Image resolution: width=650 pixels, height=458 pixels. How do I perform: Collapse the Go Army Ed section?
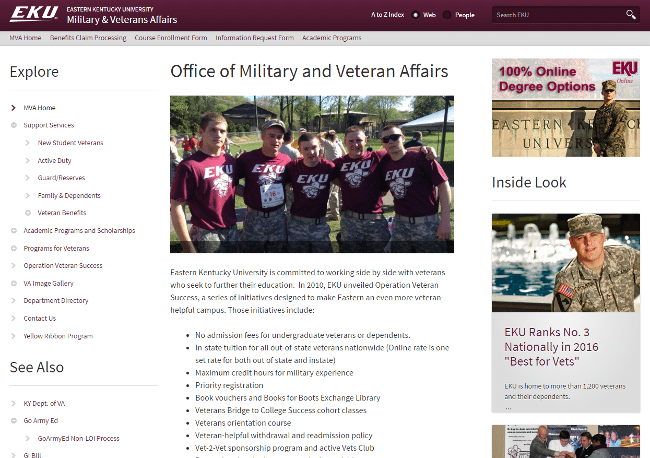tap(14, 421)
